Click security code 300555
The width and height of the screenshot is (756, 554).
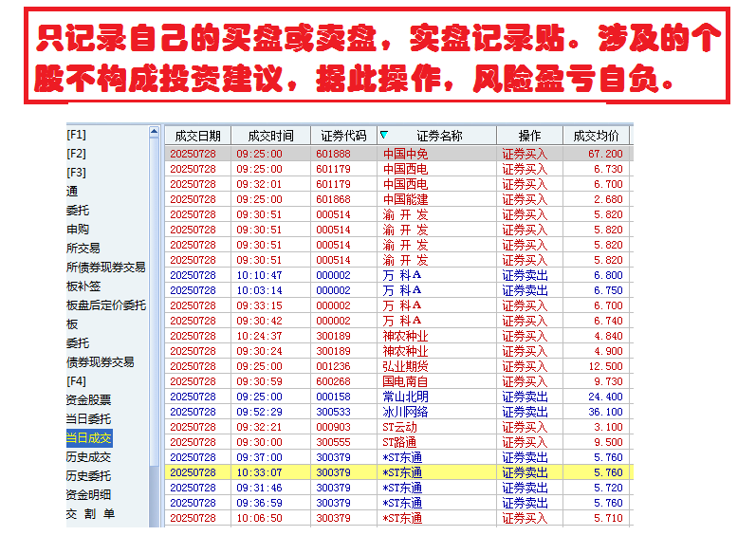333,442
